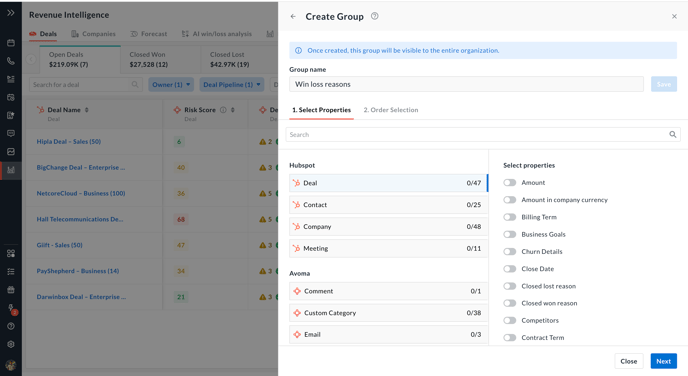
Task: Enable the Amount property toggle
Action: [x=509, y=183]
